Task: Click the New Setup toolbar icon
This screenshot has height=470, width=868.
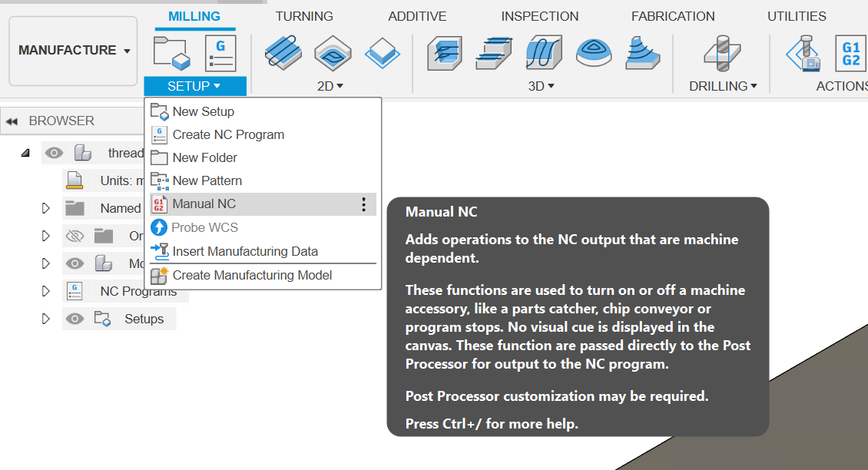Action: [171, 52]
